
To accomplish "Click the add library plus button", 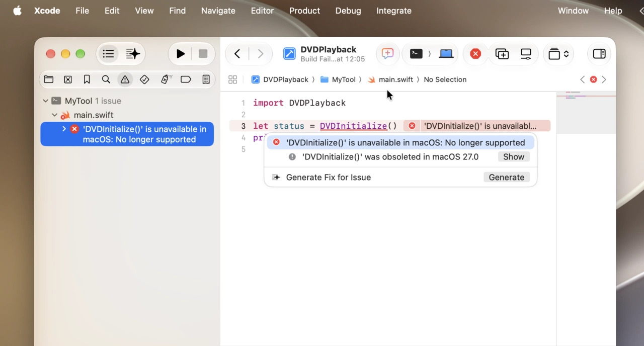I will tap(502, 54).
